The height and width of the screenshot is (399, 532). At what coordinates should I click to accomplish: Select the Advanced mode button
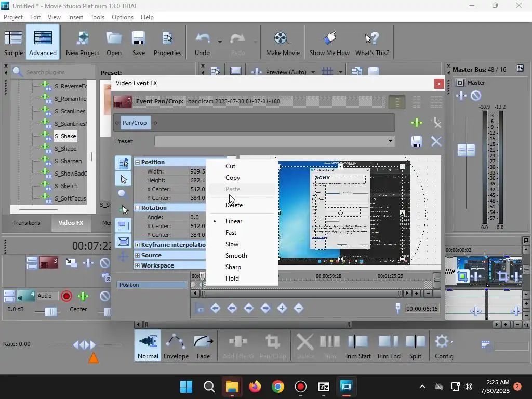[x=43, y=43]
